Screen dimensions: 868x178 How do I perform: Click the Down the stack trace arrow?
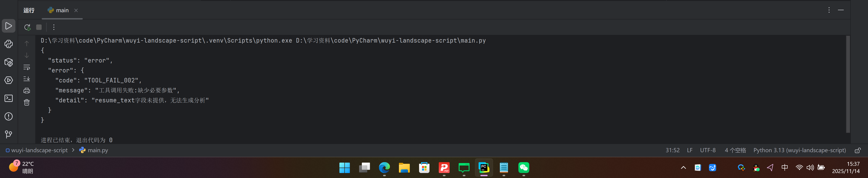27,55
